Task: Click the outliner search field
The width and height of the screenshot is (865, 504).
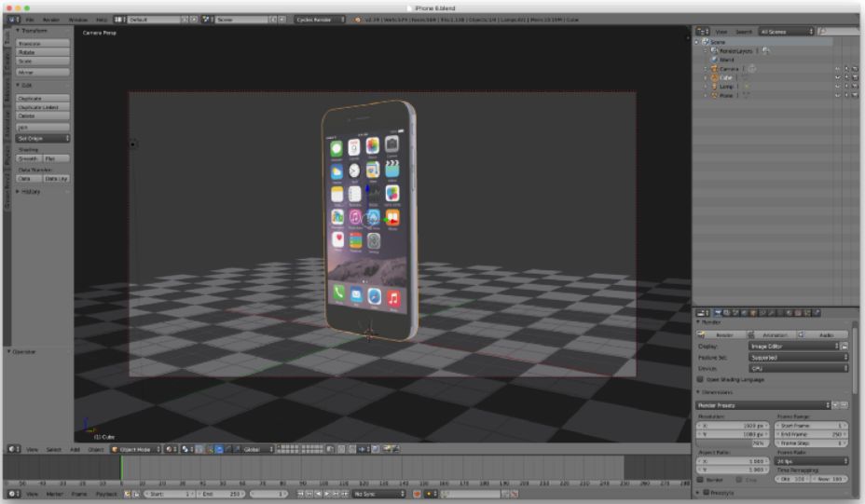Action: click(x=839, y=32)
